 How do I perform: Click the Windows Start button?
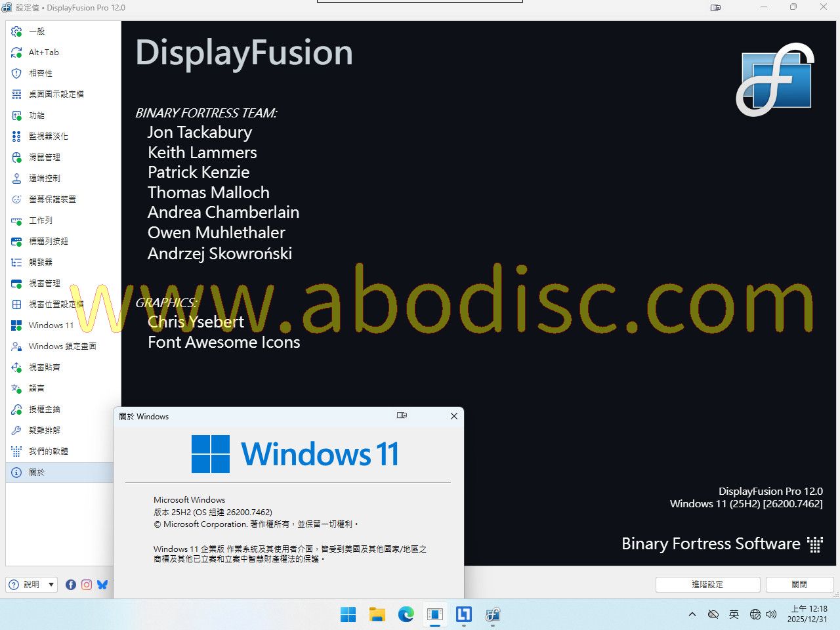coord(348,614)
